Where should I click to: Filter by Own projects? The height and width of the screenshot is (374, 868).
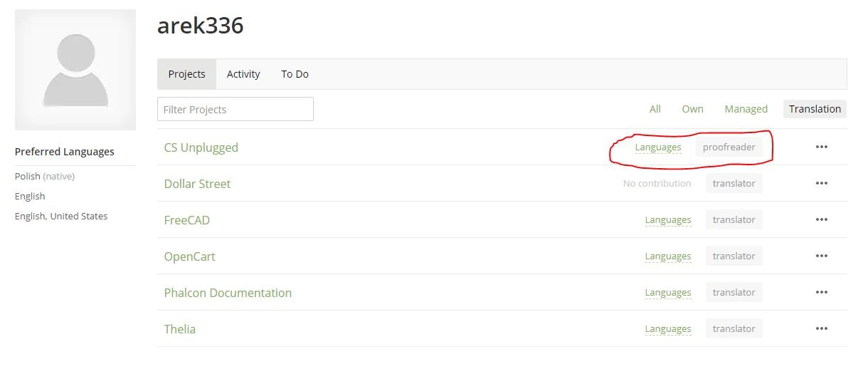pyautogui.click(x=692, y=109)
